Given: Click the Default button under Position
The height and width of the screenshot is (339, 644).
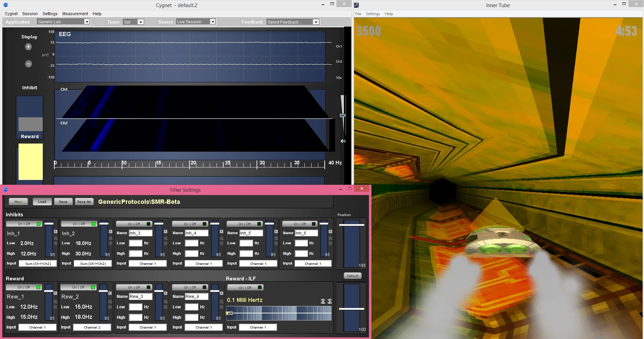Looking at the screenshot, I should pos(353,276).
